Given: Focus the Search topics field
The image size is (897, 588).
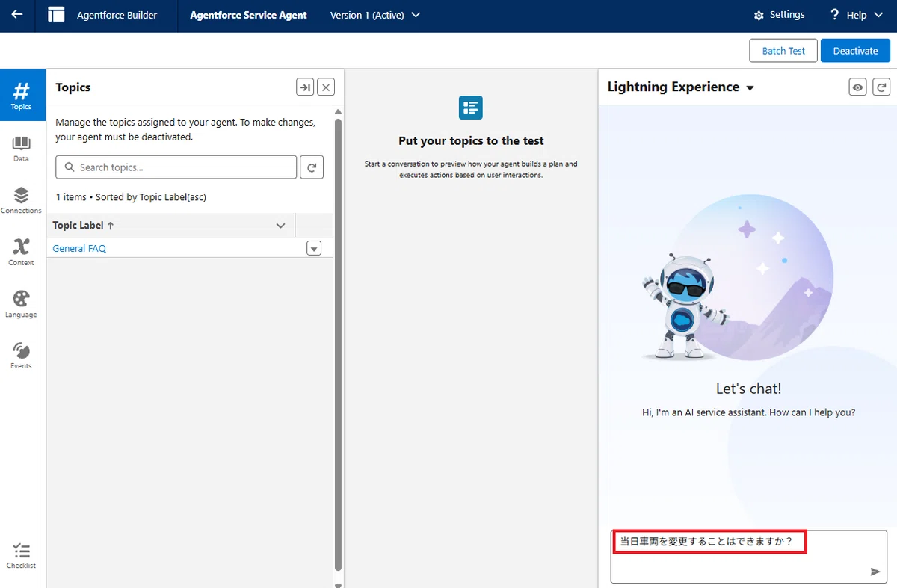Looking at the screenshot, I should coord(176,167).
